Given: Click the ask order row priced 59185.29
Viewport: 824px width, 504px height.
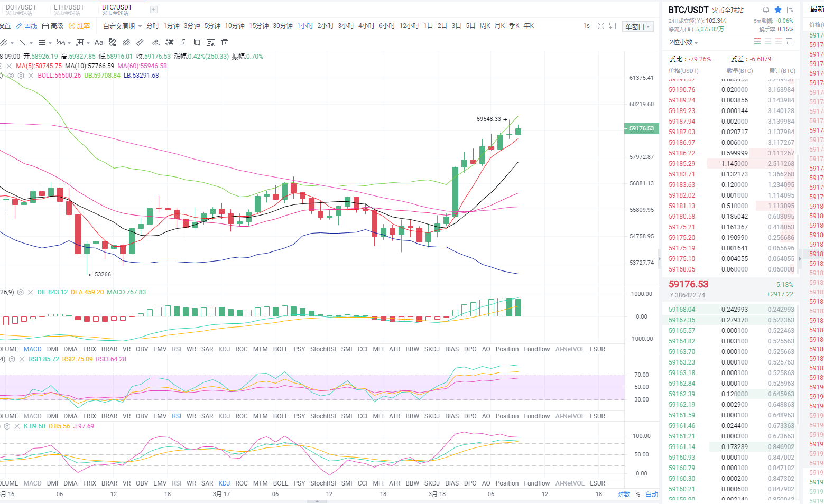Looking at the screenshot, I should pos(732,164).
